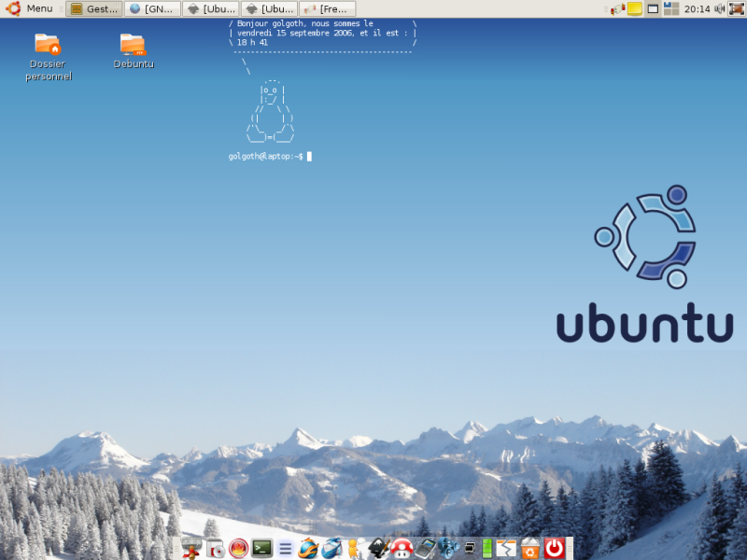Open the 20:14 clock calendar
The height and width of the screenshot is (560, 747).
tap(697, 8)
